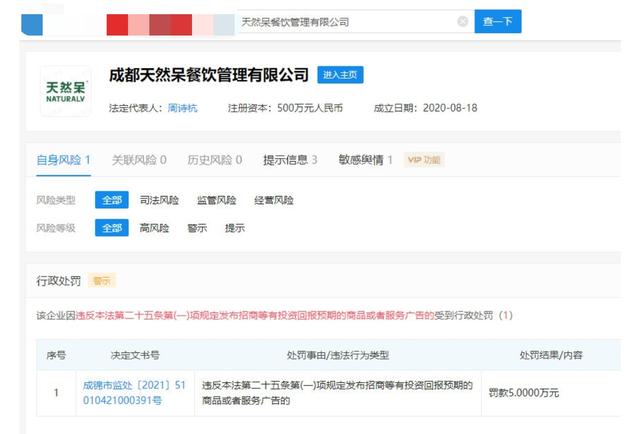Clear the search field with the X icon
Screen dimensions: 640x434
[x=462, y=21]
